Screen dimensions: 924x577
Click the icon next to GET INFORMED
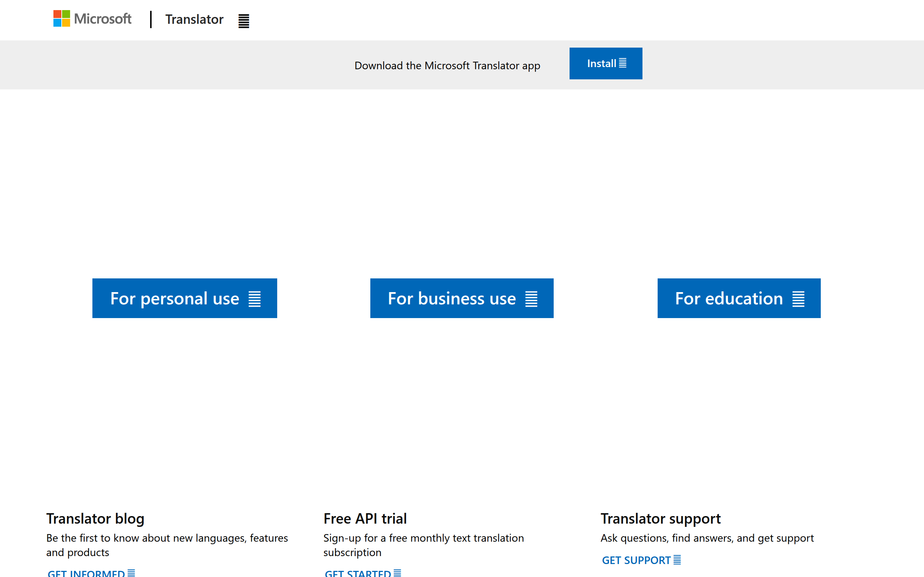[132, 573]
